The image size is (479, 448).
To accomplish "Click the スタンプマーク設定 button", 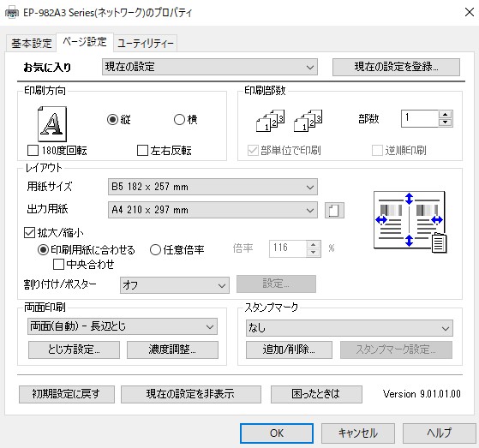I will click(396, 349).
